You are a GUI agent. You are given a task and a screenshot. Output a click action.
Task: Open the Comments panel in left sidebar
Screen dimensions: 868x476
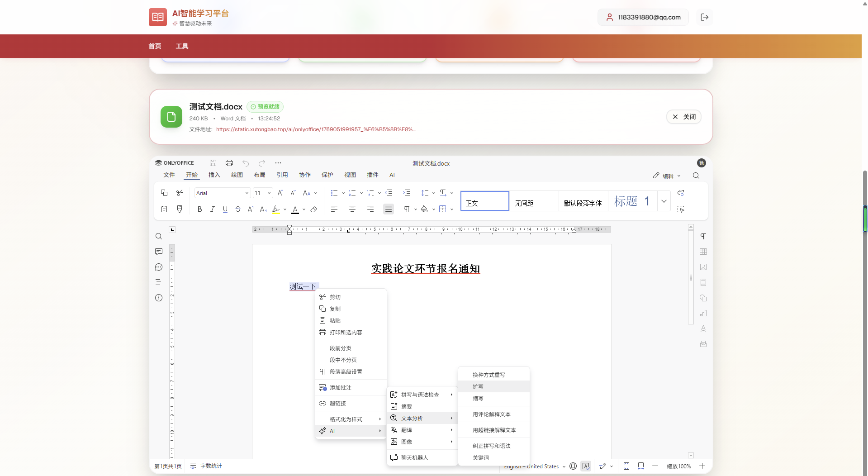pos(159,252)
